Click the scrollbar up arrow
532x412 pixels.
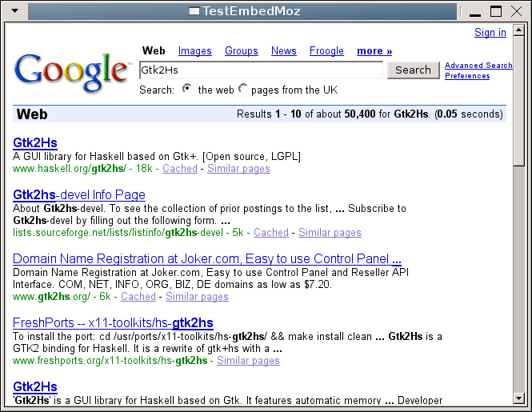click(x=518, y=30)
